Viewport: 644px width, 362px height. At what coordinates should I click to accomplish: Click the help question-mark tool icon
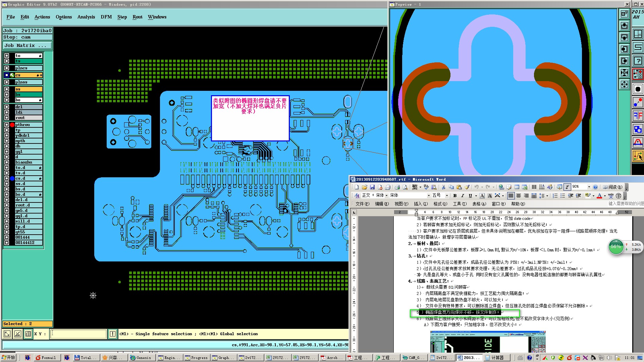tap(637, 61)
